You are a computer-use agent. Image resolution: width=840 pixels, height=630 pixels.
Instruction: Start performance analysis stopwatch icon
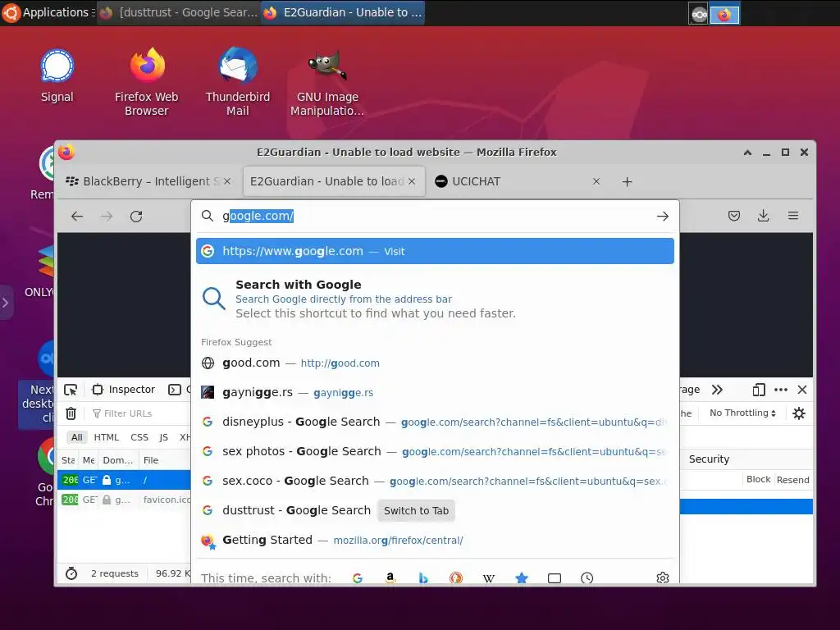[71, 573]
